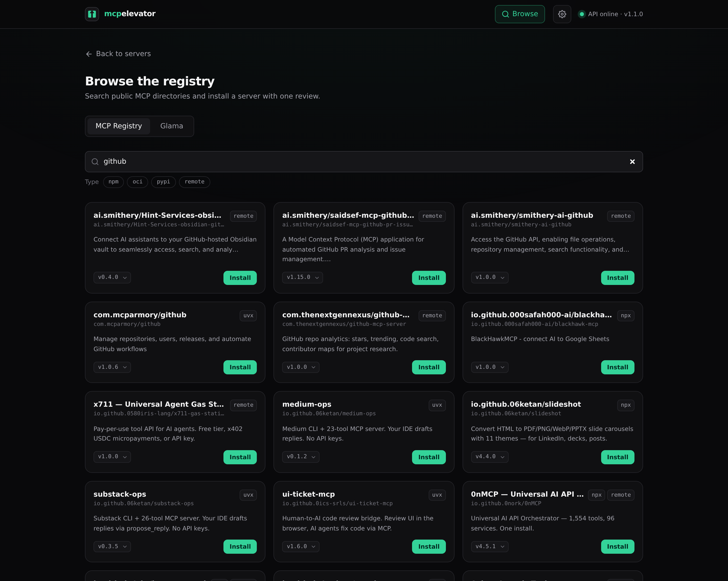The height and width of the screenshot is (581, 728).
Task: Open version dropdown v4.4.0 for slideshot
Action: (490, 457)
